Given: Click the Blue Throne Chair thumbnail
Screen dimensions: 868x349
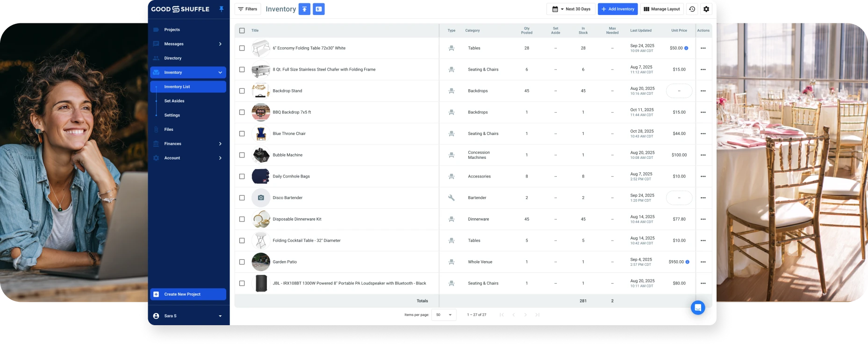Looking at the screenshot, I should pyautogui.click(x=261, y=134).
